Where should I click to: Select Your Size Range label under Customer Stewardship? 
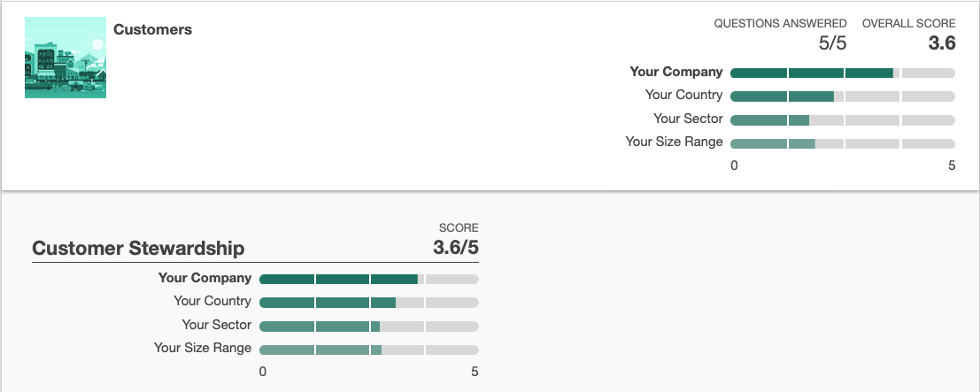203,348
